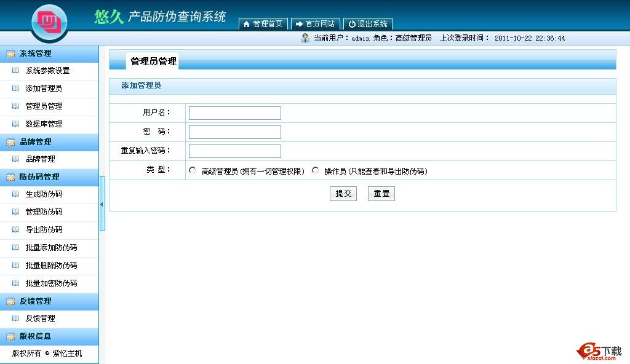This screenshot has width=630, height=364.
Task: Click the book icon beside 管理防伪码
Action: 15,212
